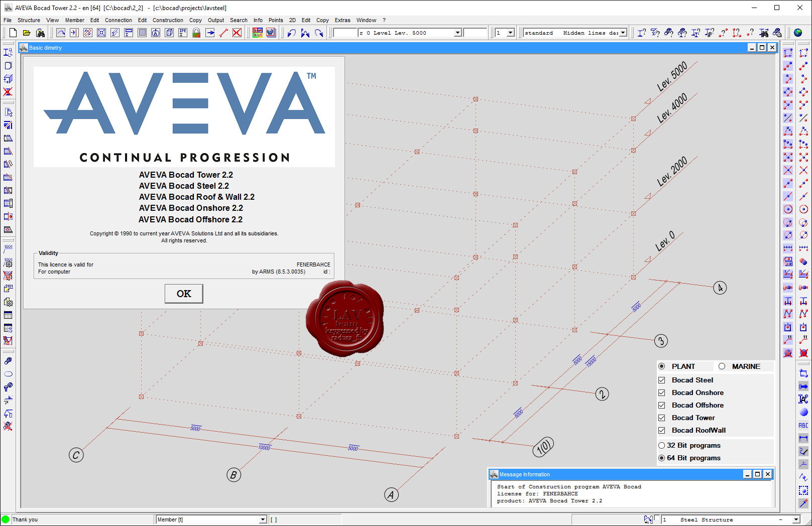Click the ABC text icon in right sidebar
The width and height of the screenshot is (812, 526).
tap(803, 425)
